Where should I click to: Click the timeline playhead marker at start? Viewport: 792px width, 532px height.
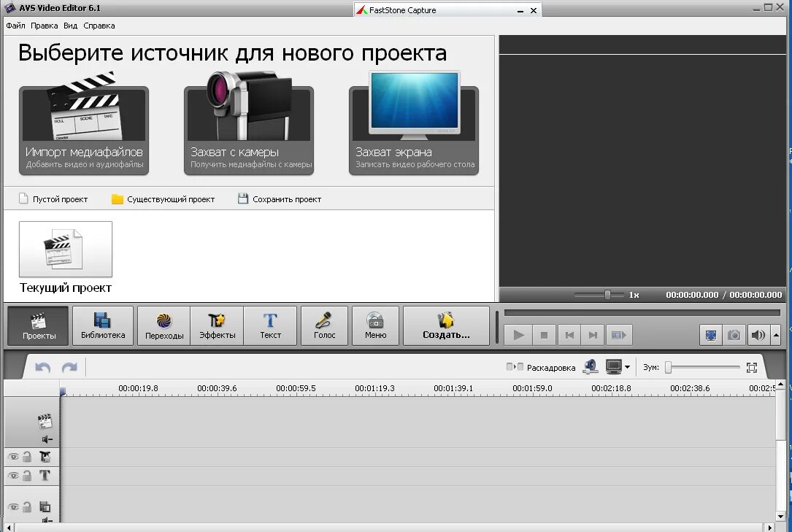63,391
